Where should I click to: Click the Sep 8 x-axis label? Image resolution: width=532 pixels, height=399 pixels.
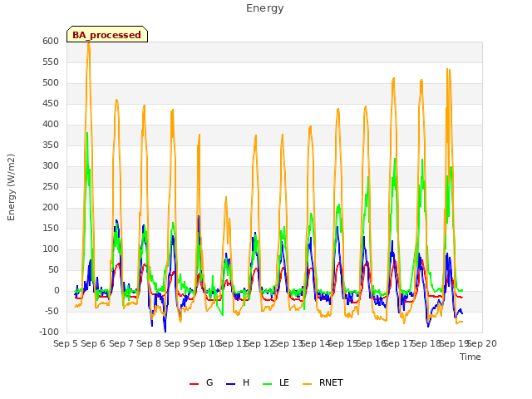point(149,343)
